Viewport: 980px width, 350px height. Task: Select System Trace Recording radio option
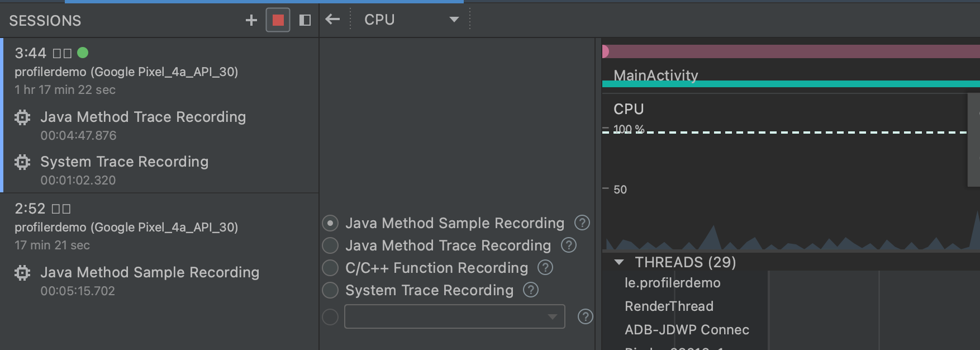[330, 290]
